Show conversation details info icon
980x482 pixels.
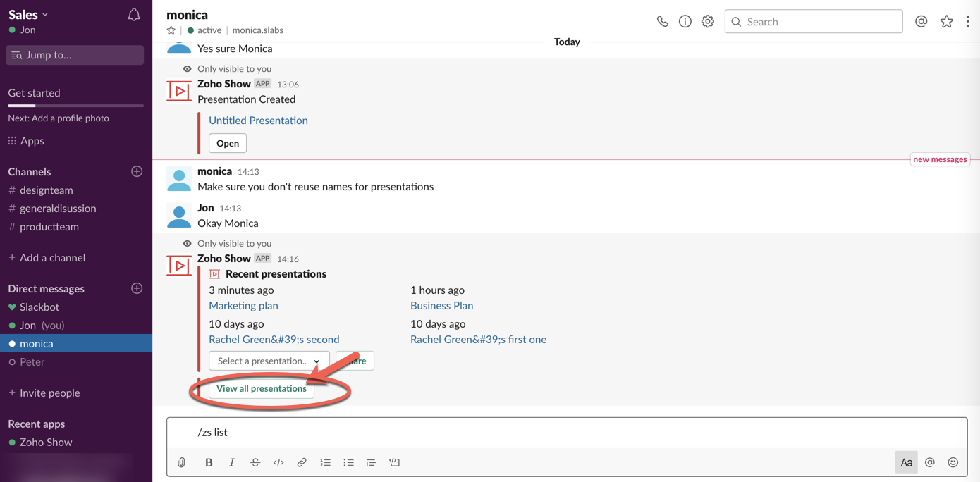[x=685, y=22]
